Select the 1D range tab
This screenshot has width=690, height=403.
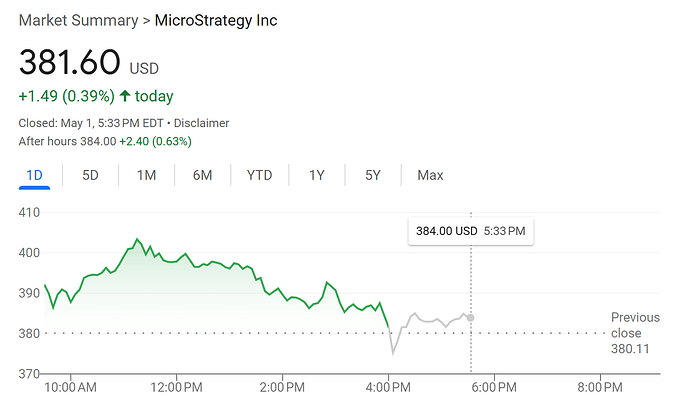pyautogui.click(x=34, y=175)
